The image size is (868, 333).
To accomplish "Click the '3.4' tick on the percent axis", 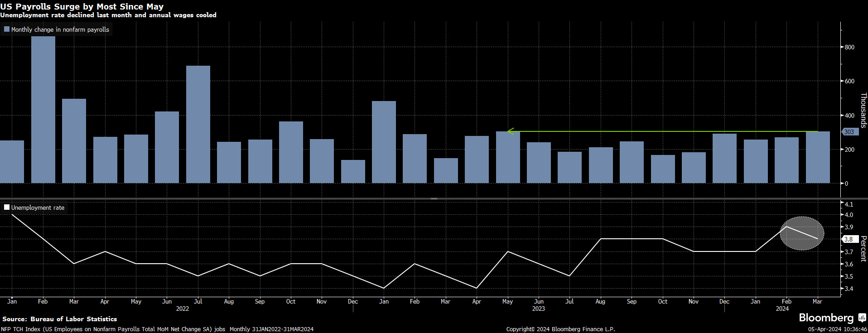I will 849,289.
